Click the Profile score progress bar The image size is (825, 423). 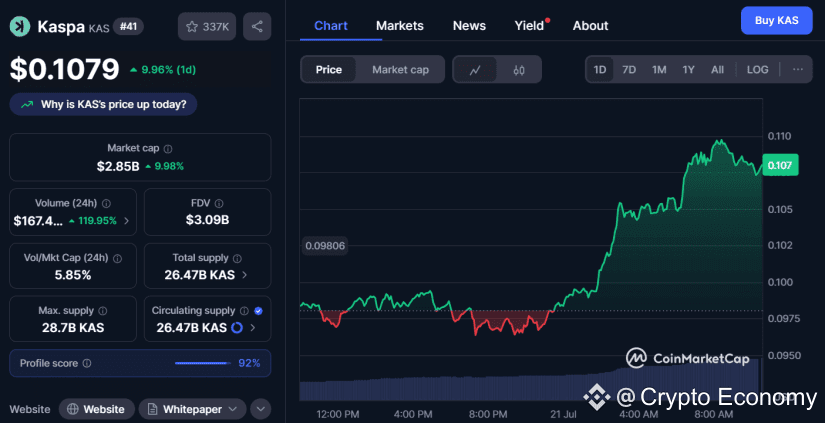pyautogui.click(x=202, y=363)
